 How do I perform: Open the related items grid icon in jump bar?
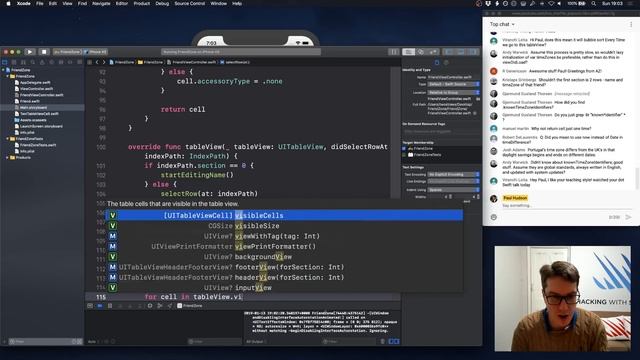[90, 62]
